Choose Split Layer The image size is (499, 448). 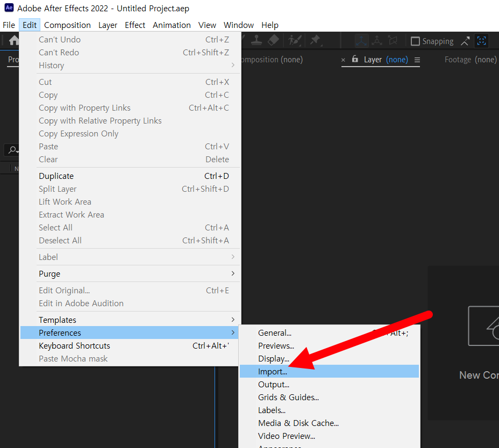(x=130, y=189)
